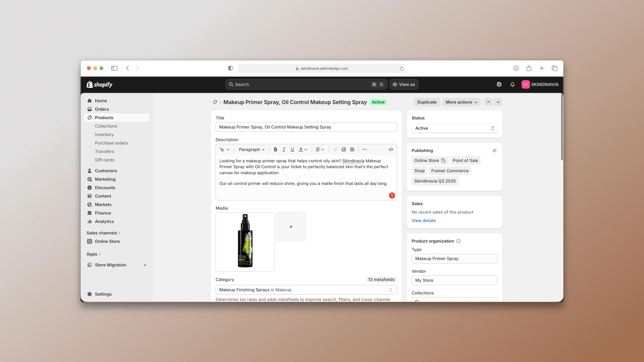This screenshot has height=362, width=644.
Task: Open View details sales link
Action: click(423, 220)
